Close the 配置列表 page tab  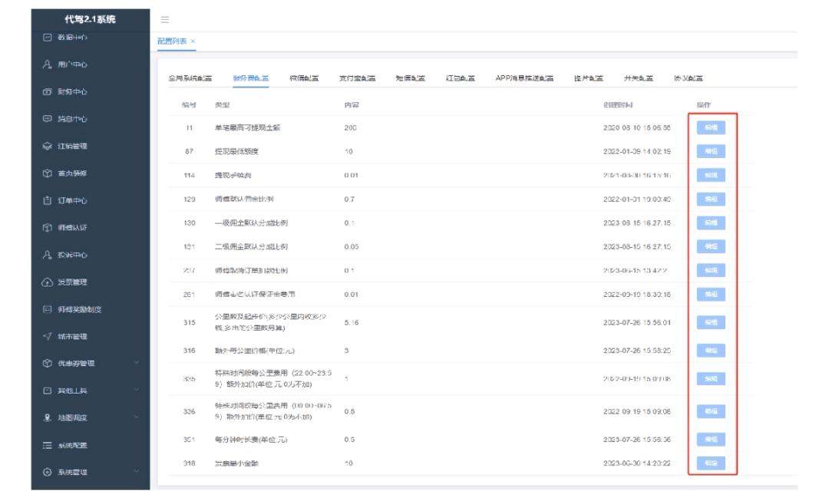point(193,41)
